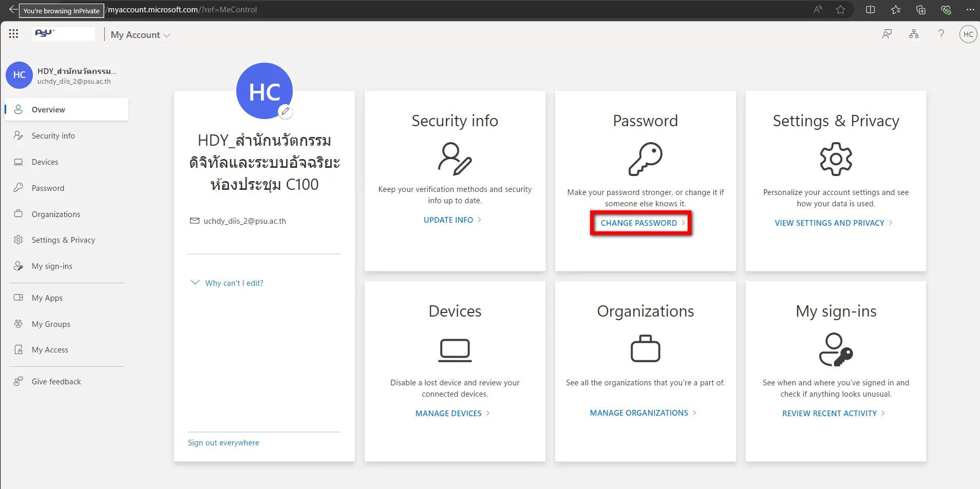Screen dimensions: 980x489
Task: Open Browser essentials heart icon
Action: click(x=946, y=10)
